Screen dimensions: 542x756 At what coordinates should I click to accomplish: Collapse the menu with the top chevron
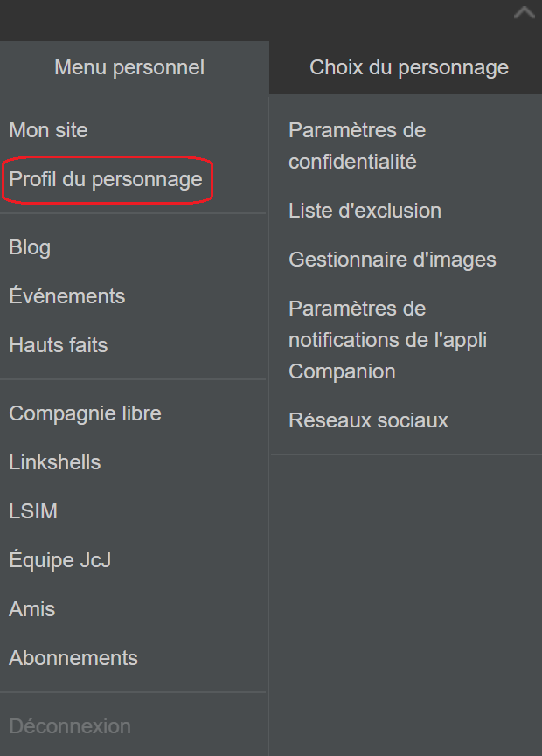[x=524, y=13]
